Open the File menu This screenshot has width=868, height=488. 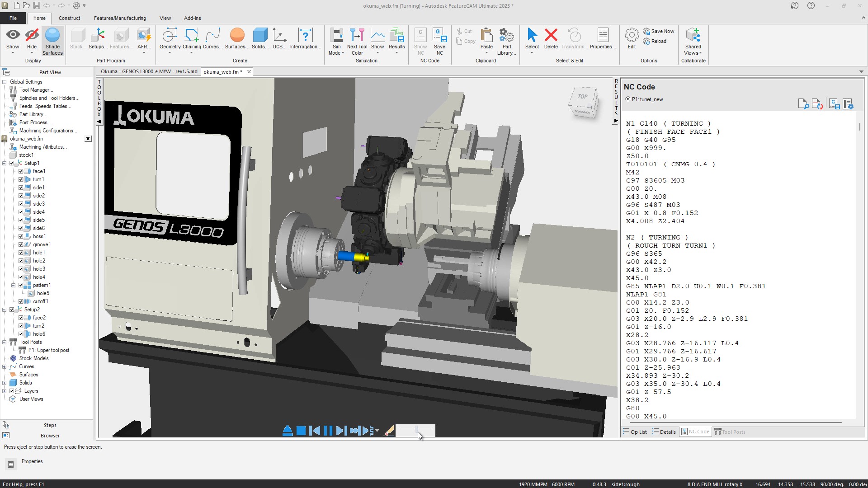(x=13, y=18)
